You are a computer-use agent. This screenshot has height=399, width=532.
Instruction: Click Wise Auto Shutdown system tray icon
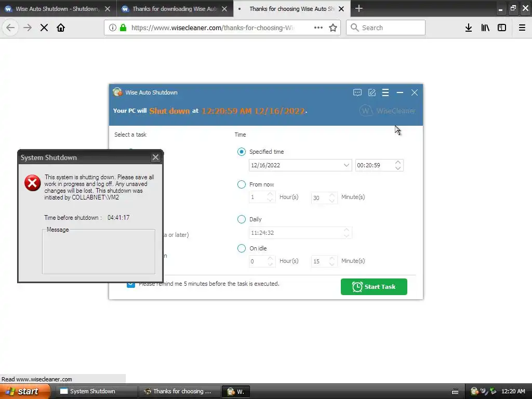(475, 391)
